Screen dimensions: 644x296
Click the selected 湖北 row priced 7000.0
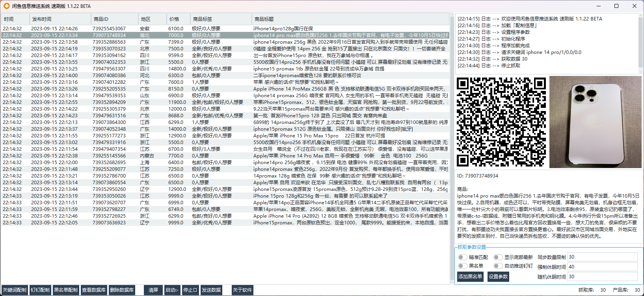pyautogui.click(x=225, y=35)
